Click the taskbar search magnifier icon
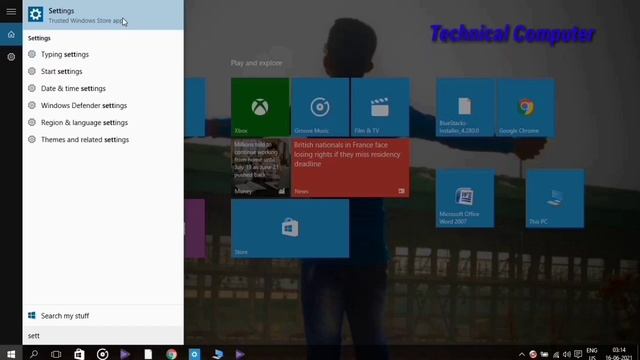The height and width of the screenshot is (360, 640). coord(34,354)
